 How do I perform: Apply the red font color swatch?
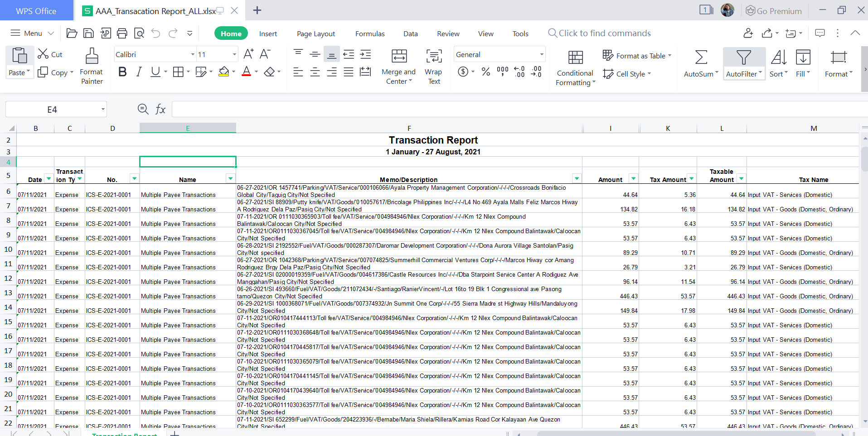pyautogui.click(x=247, y=72)
